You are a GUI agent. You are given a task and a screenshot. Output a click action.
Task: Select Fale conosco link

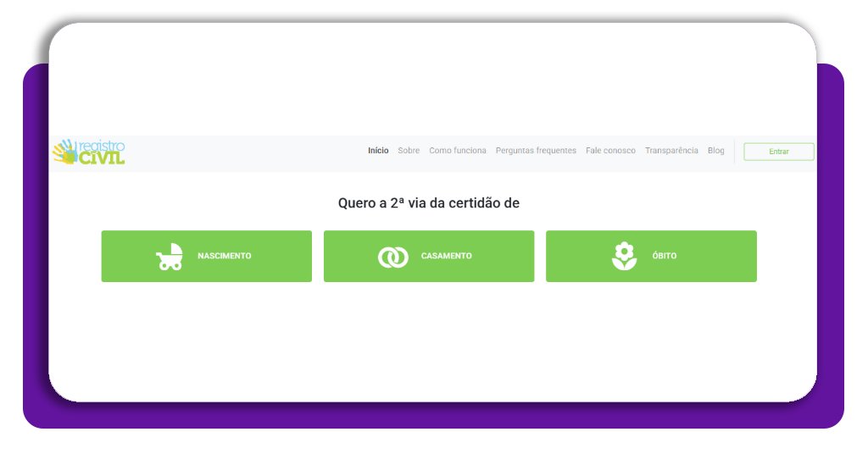(x=610, y=151)
